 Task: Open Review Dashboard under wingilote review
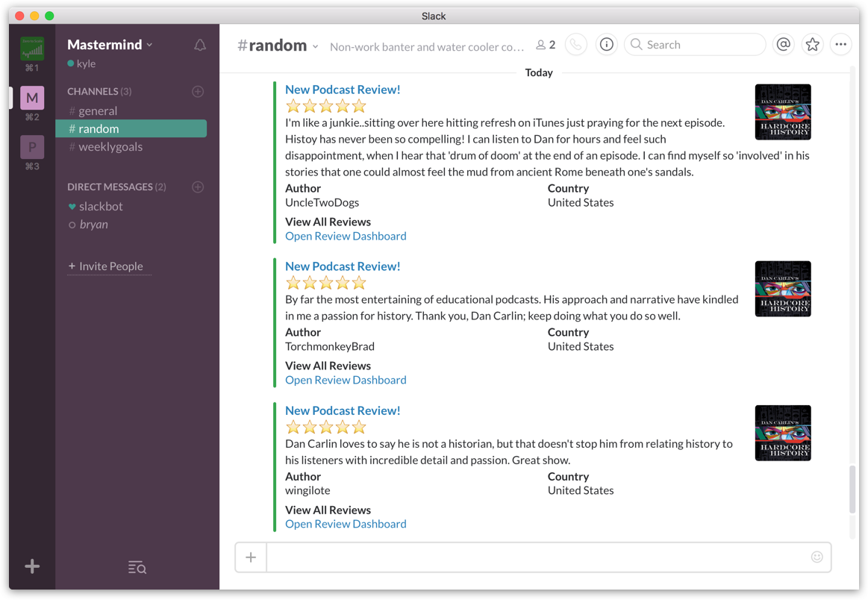346,524
